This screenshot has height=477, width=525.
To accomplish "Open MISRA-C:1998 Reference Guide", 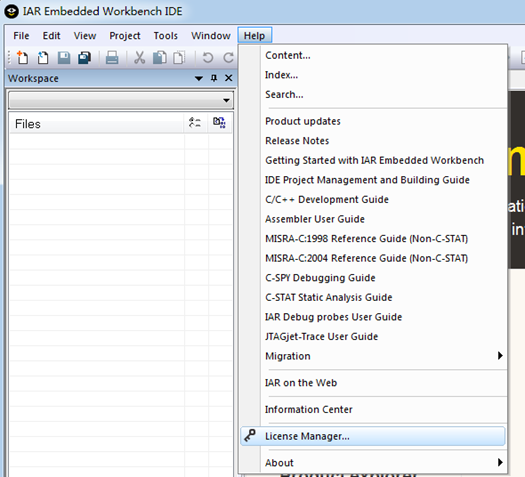I will [x=373, y=238].
